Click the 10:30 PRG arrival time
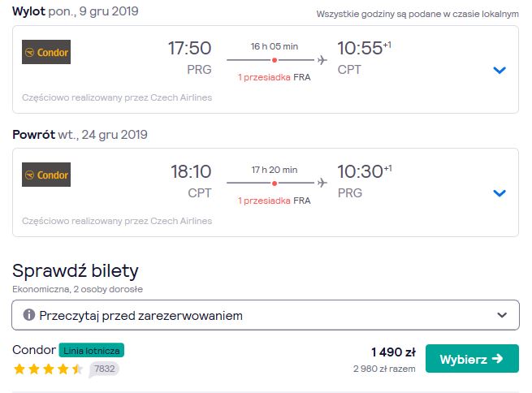This screenshot has width=532, height=393. (x=365, y=181)
